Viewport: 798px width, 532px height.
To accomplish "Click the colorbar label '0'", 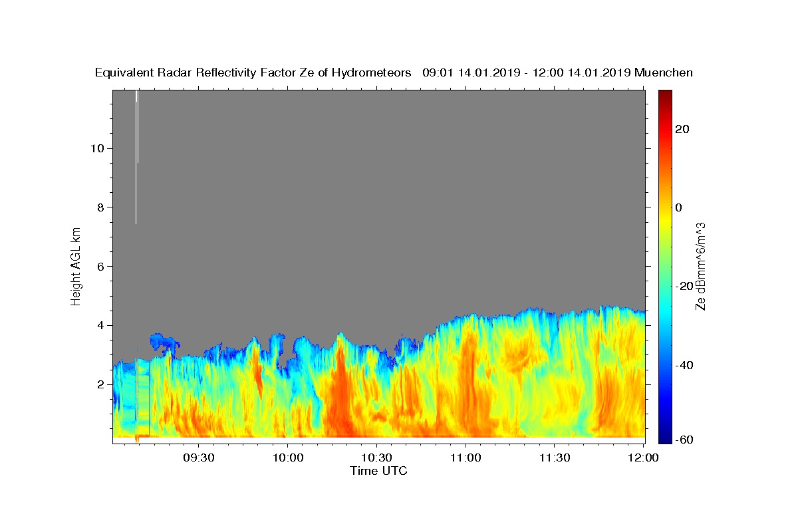I will pyautogui.click(x=678, y=207).
